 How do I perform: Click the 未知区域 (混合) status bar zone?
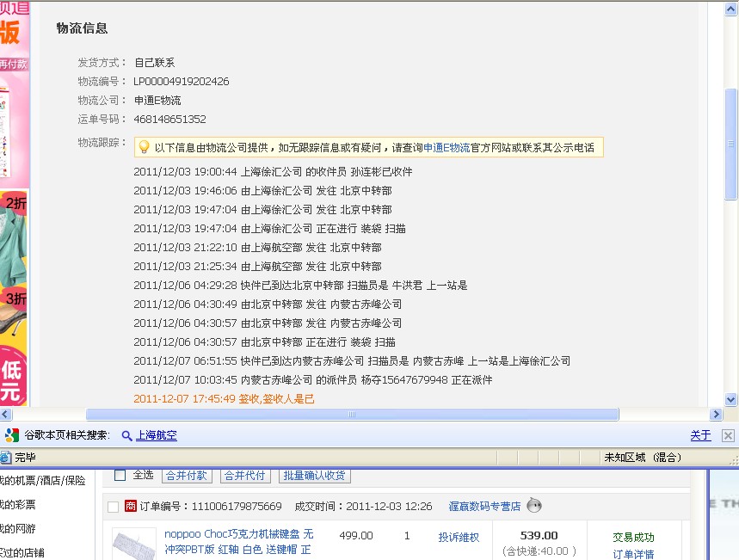(643, 458)
